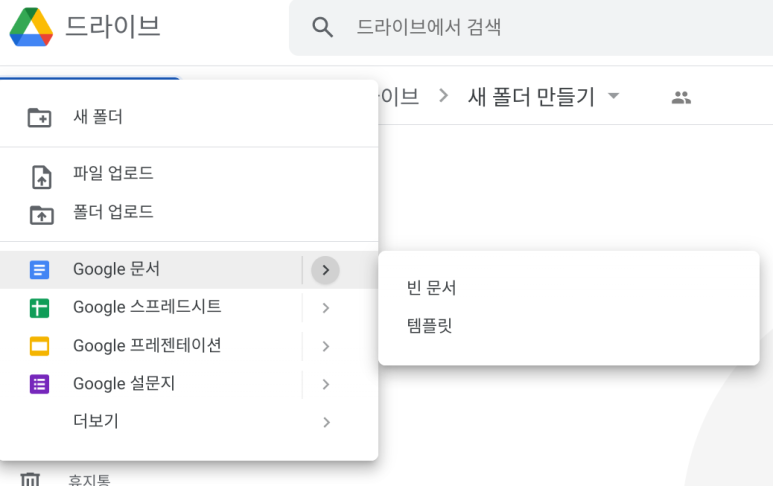Open the 새 폴더 만들기 folder dropdown
The width and height of the screenshot is (773, 486).
pos(613,96)
